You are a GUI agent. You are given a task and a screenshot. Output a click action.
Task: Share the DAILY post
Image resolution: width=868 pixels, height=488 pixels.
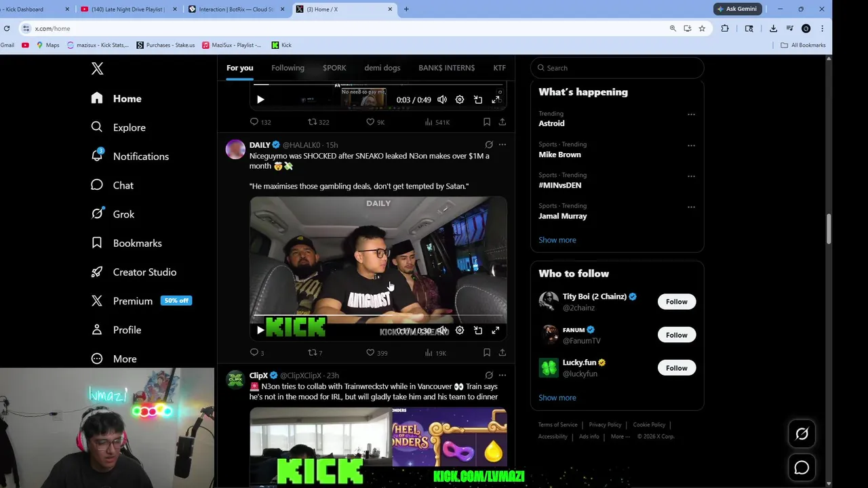502,352
